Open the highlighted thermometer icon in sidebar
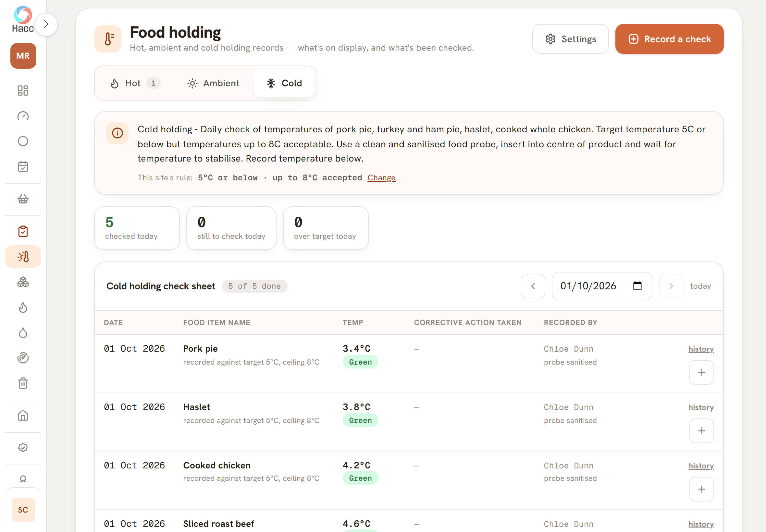Viewport: 766px width, 532px height. tap(23, 257)
